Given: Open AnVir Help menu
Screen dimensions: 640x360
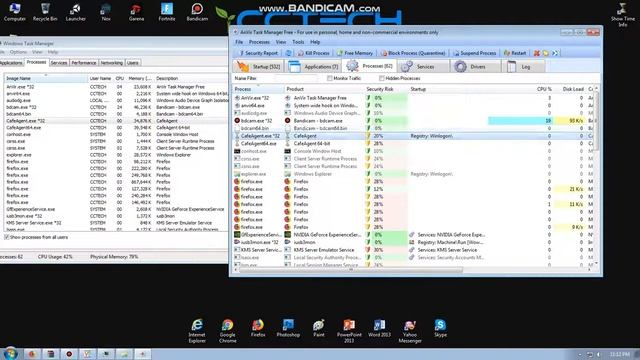Looking at the screenshot, I should (x=315, y=42).
